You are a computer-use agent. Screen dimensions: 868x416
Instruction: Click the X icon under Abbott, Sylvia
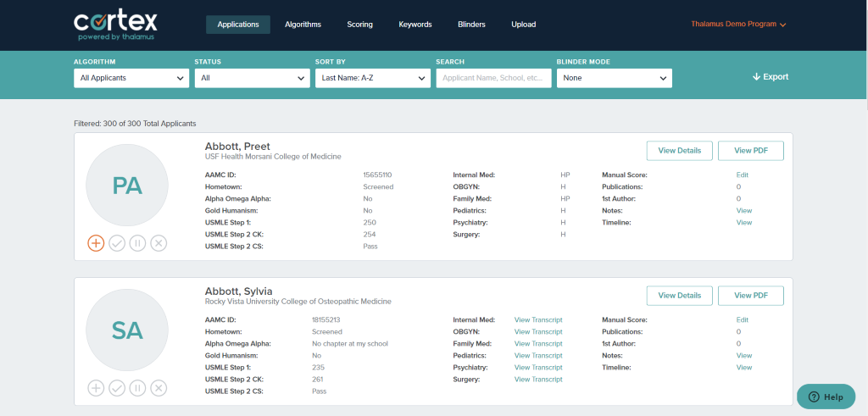pos(159,388)
